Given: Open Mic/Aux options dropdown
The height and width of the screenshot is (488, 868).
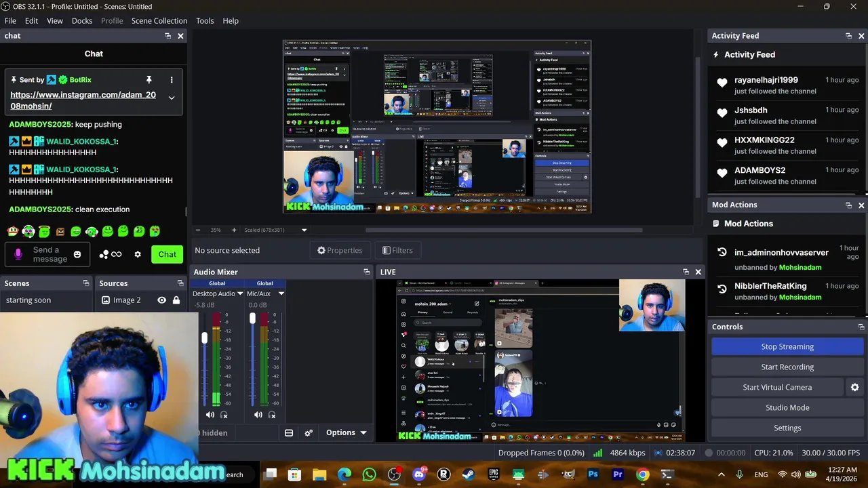Looking at the screenshot, I should [281, 293].
